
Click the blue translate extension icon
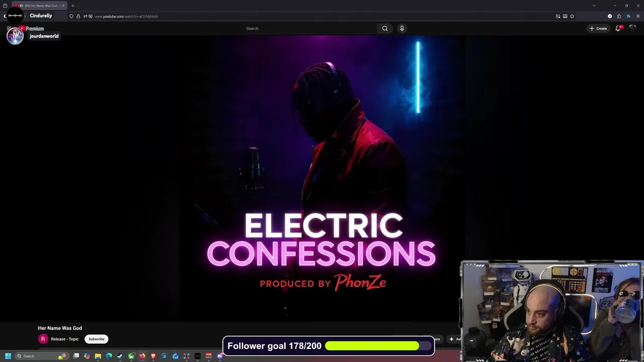click(628, 16)
